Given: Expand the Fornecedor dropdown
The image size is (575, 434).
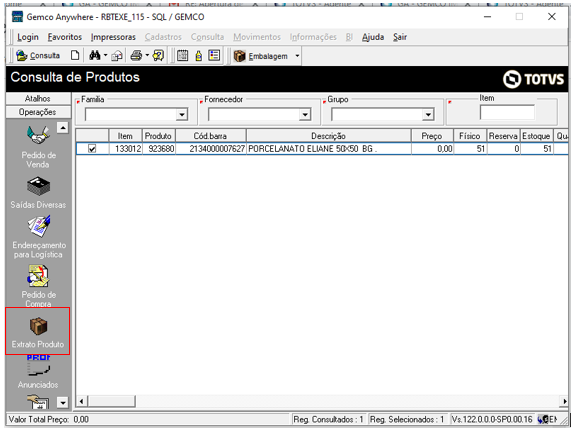Looking at the screenshot, I should (x=305, y=115).
